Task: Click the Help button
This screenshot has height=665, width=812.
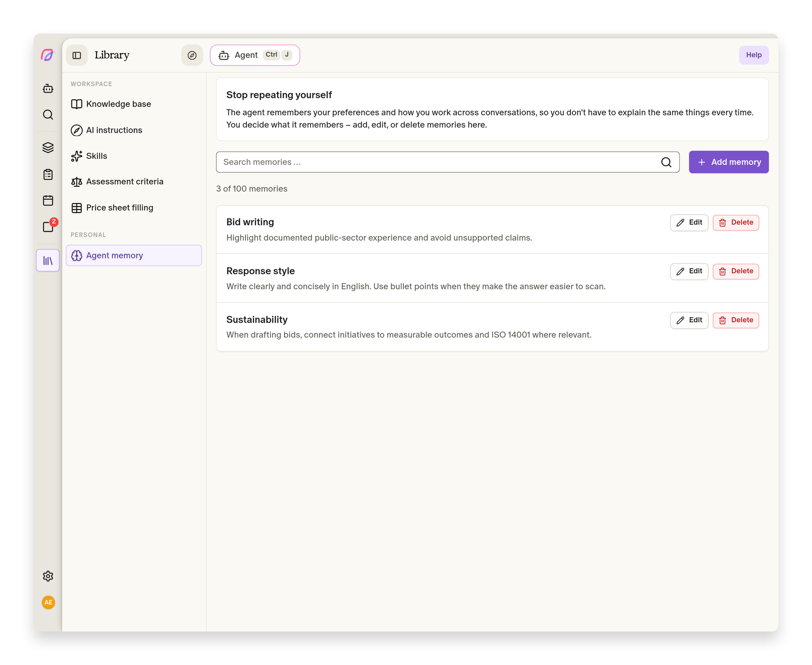Action: (753, 55)
